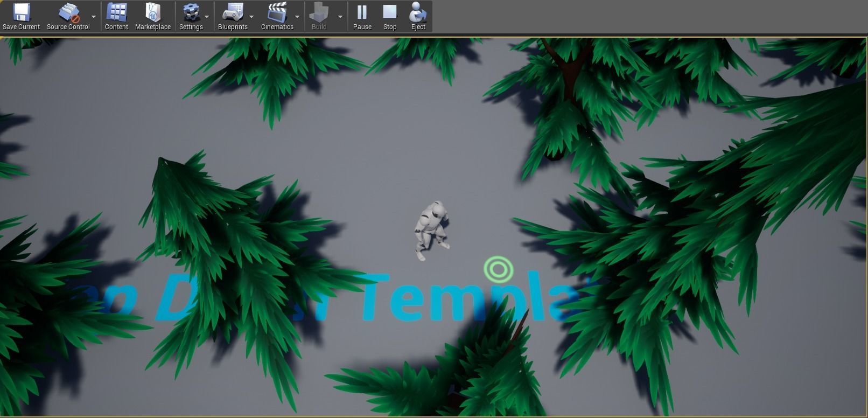Image resolution: width=868 pixels, height=418 pixels.
Task: Click the mannequin character in the viewport
Action: [x=431, y=231]
